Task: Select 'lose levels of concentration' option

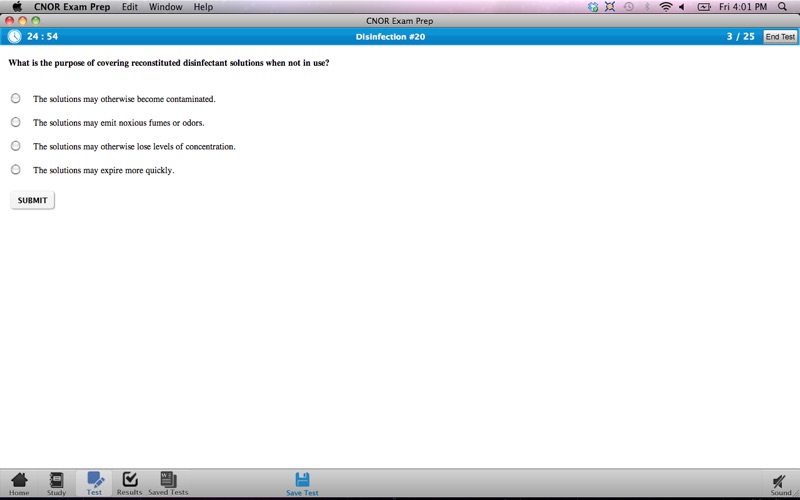Action: 16,146
